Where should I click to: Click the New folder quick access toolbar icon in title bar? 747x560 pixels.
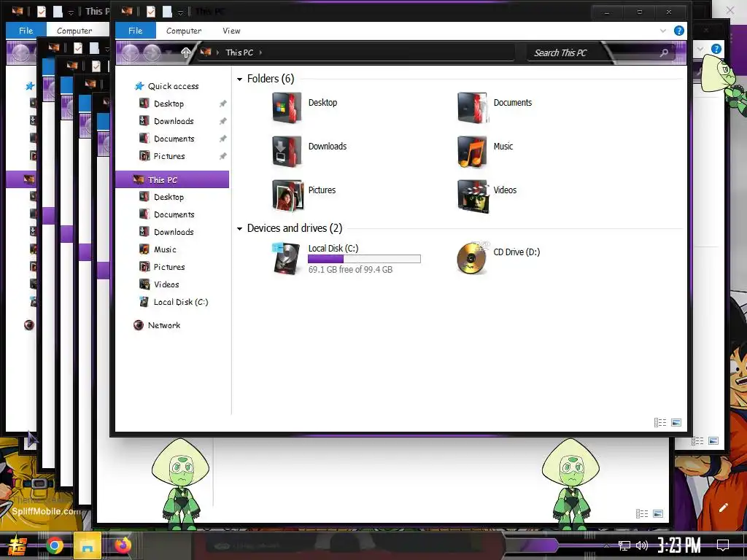click(167, 12)
